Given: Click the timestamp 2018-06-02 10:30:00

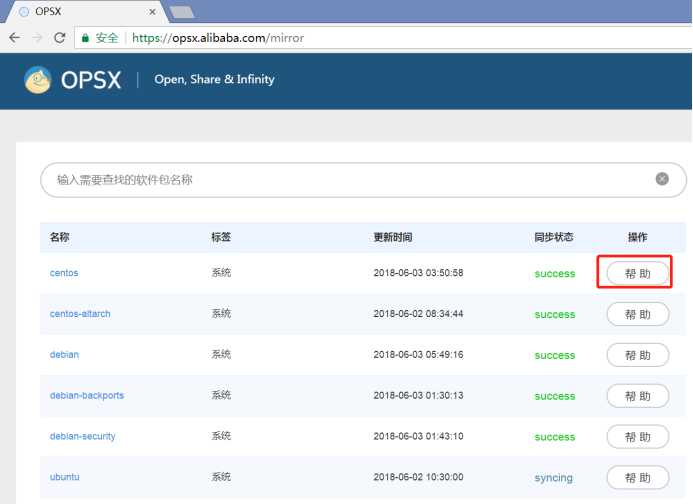Looking at the screenshot, I should point(418,477).
